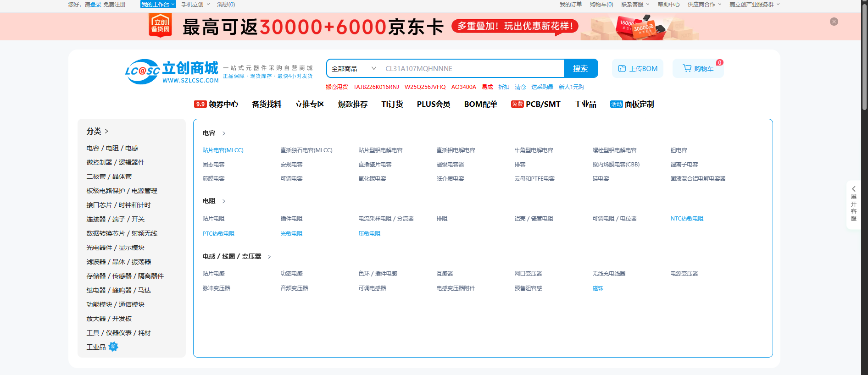The height and width of the screenshot is (375, 868).
Task: Focus the part number search field
Action: point(473,68)
